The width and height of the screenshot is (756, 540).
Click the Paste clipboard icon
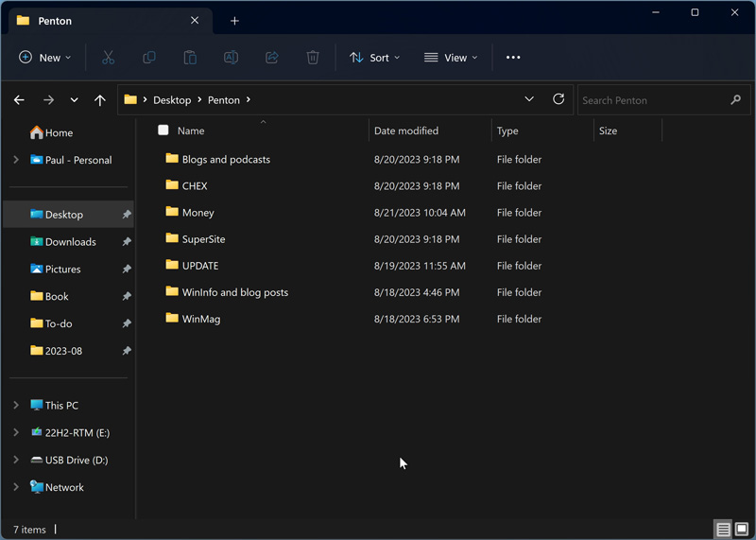tap(190, 58)
